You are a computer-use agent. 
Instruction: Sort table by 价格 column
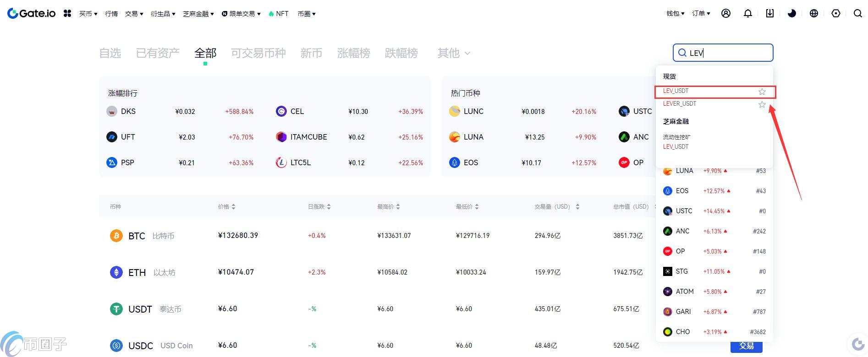pyautogui.click(x=227, y=207)
